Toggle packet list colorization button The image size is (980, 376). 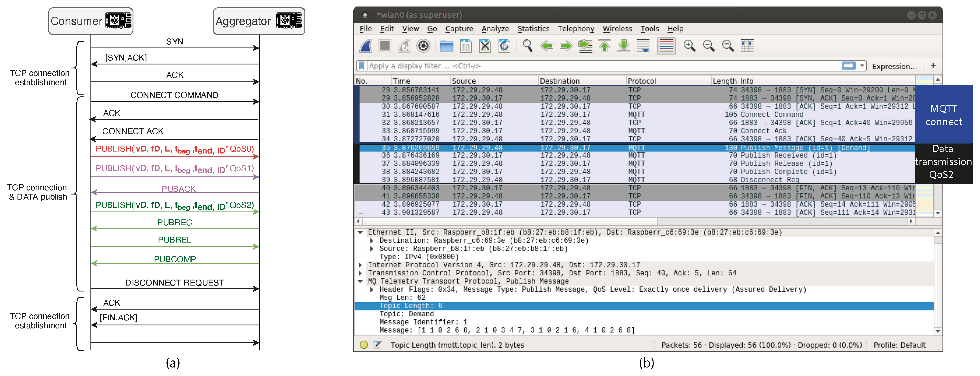[x=666, y=46]
